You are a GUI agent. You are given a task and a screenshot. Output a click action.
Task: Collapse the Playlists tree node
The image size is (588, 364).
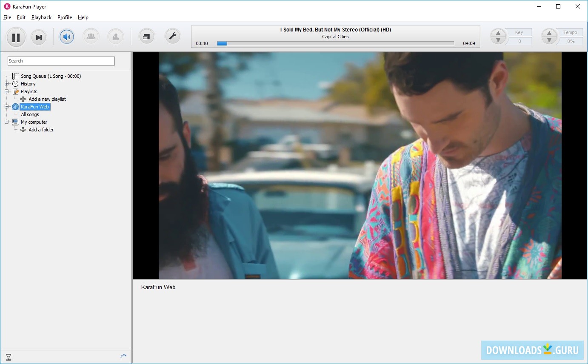click(x=7, y=91)
